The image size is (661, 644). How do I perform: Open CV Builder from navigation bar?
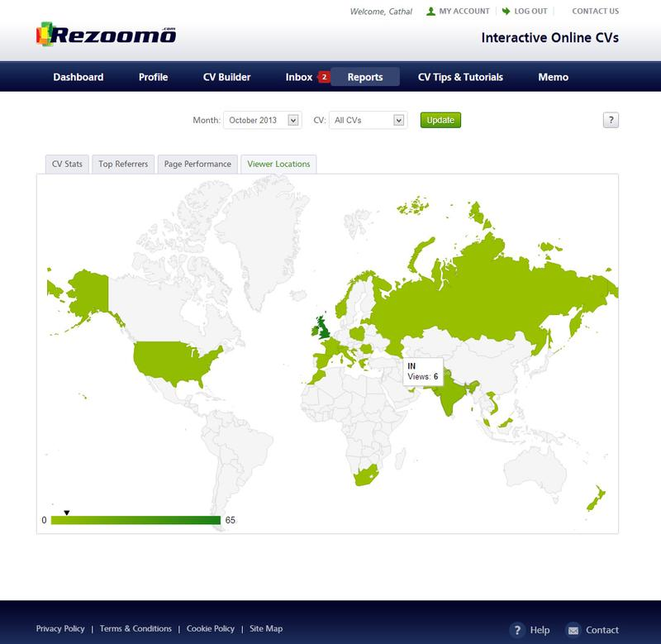point(226,77)
